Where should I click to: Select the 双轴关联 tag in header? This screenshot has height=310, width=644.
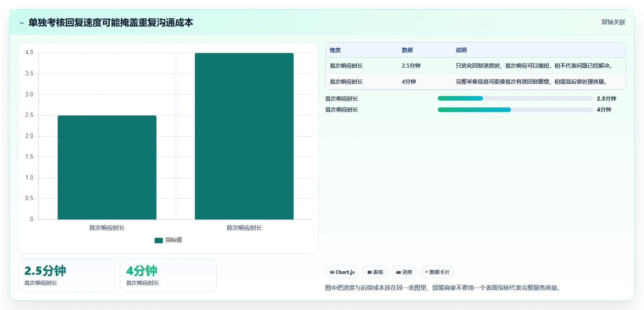pos(613,22)
